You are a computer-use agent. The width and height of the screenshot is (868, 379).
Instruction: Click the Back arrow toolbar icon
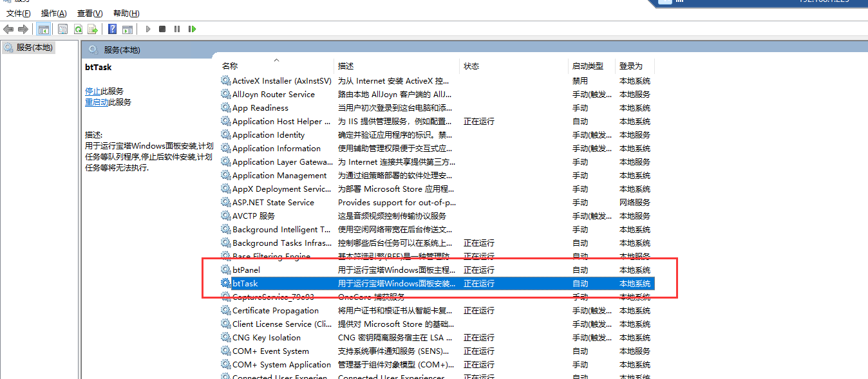click(8, 29)
